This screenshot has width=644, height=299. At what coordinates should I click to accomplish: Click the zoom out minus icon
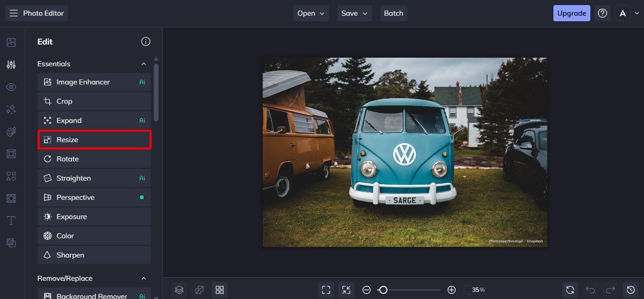(367, 290)
